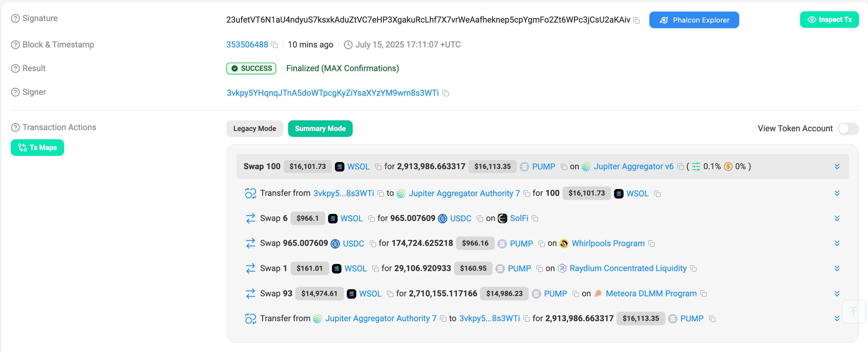Click $16,113.35 value in top swap row
The height and width of the screenshot is (352, 868).
click(x=492, y=166)
